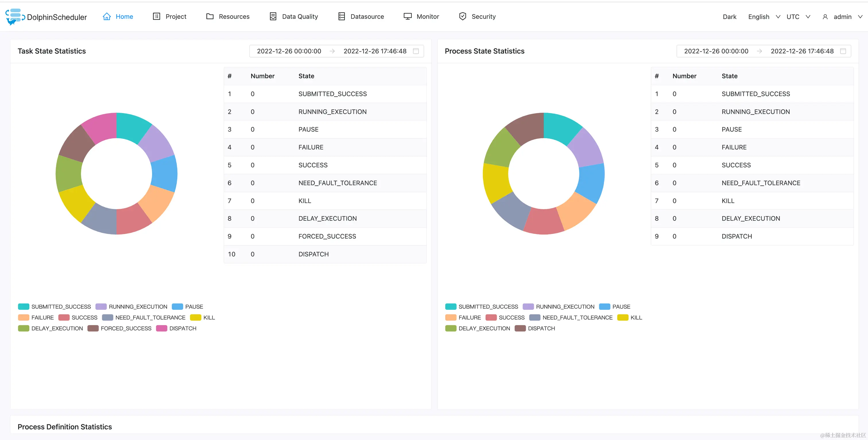Click the Data Quality document icon
Screen dimensions: 868x440
coord(273,17)
